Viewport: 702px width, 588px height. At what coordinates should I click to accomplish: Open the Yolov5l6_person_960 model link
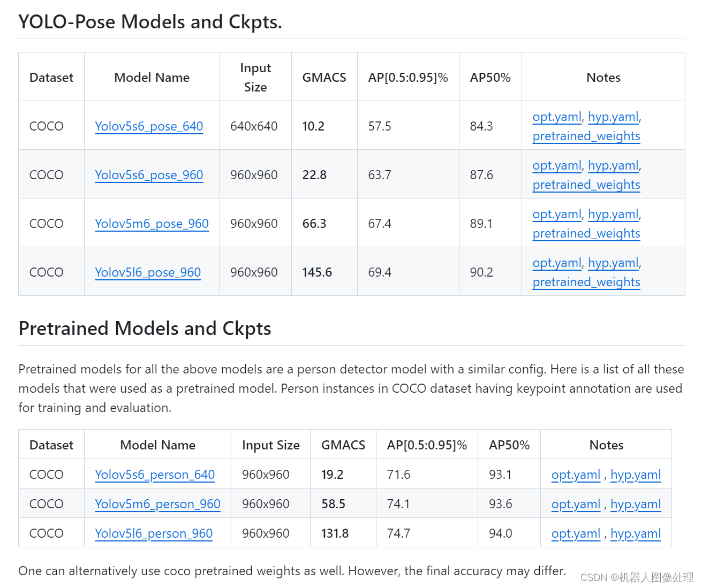pyautogui.click(x=154, y=533)
